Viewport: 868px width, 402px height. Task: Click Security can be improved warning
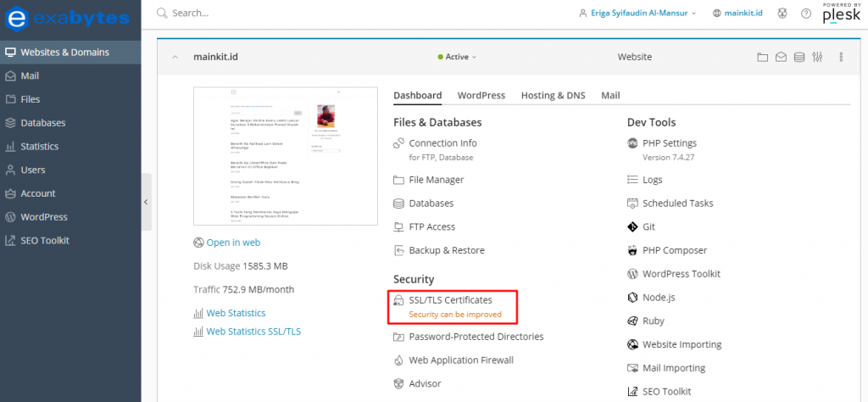455,315
